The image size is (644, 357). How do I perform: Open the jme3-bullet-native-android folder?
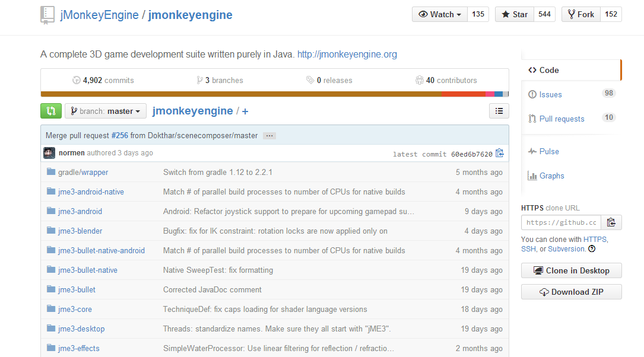[101, 250]
